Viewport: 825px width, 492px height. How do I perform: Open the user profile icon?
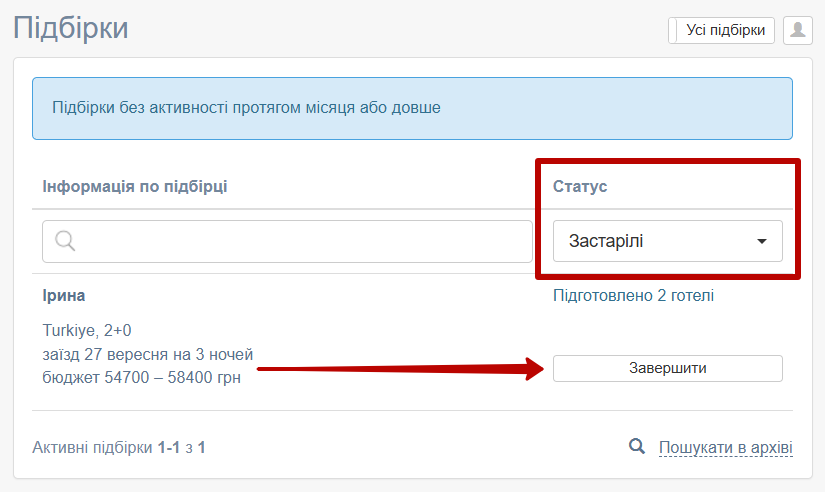tap(797, 30)
